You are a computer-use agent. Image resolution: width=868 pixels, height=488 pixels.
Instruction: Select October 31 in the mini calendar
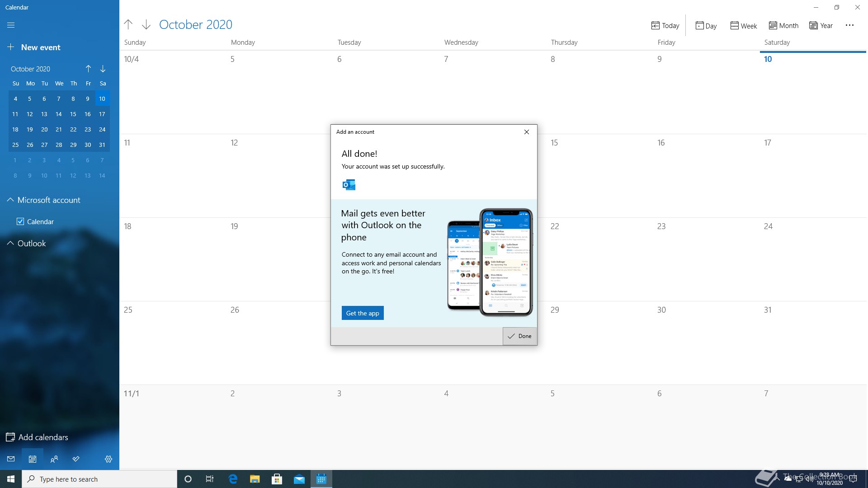pos(102,145)
